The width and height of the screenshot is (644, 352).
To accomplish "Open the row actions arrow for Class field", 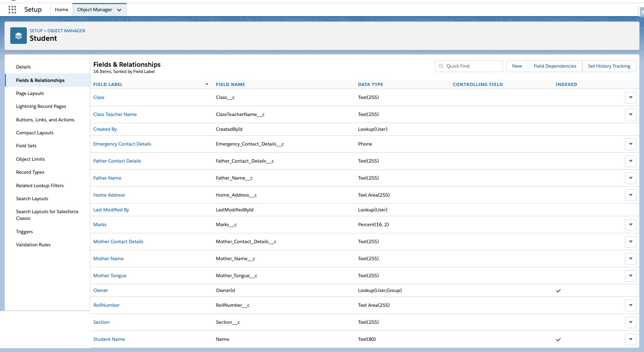I will (631, 97).
